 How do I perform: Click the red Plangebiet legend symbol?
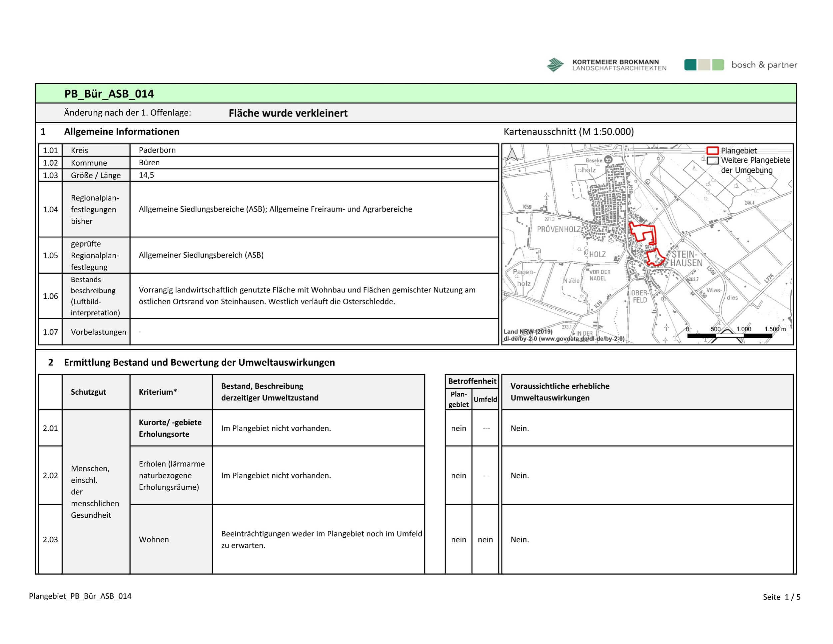tap(712, 150)
